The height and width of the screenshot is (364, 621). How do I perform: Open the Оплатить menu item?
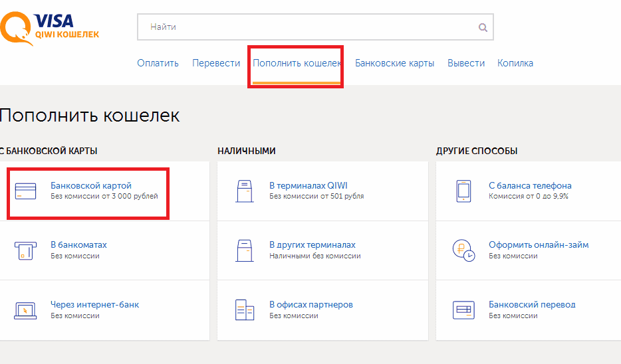click(158, 63)
